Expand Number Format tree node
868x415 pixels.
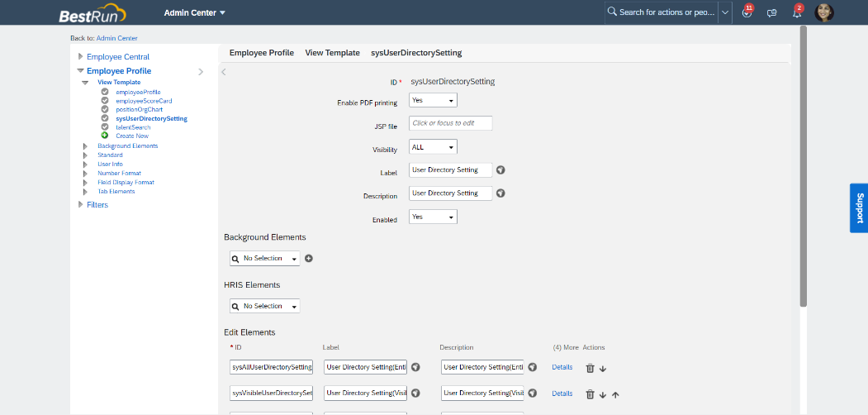click(85, 174)
